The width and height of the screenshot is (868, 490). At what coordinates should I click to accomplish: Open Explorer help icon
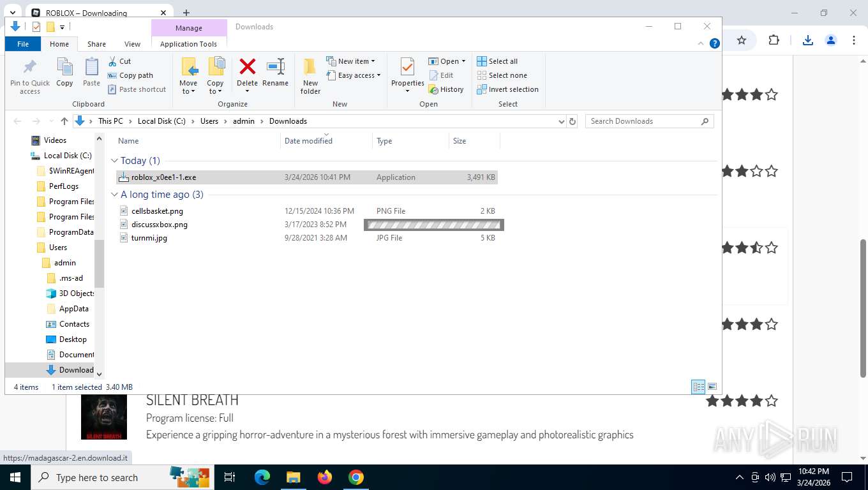pyautogui.click(x=715, y=43)
